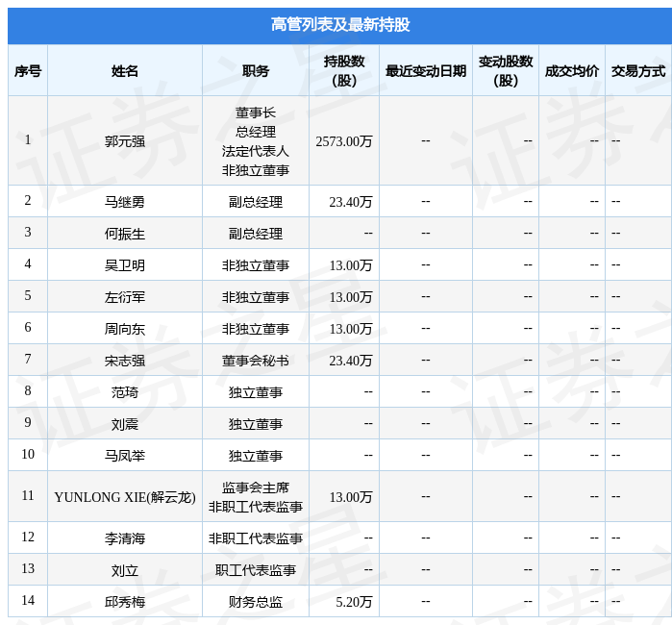Click the shareholding value 2573.00万
Screen dimensions: 672x625
[x=344, y=141]
